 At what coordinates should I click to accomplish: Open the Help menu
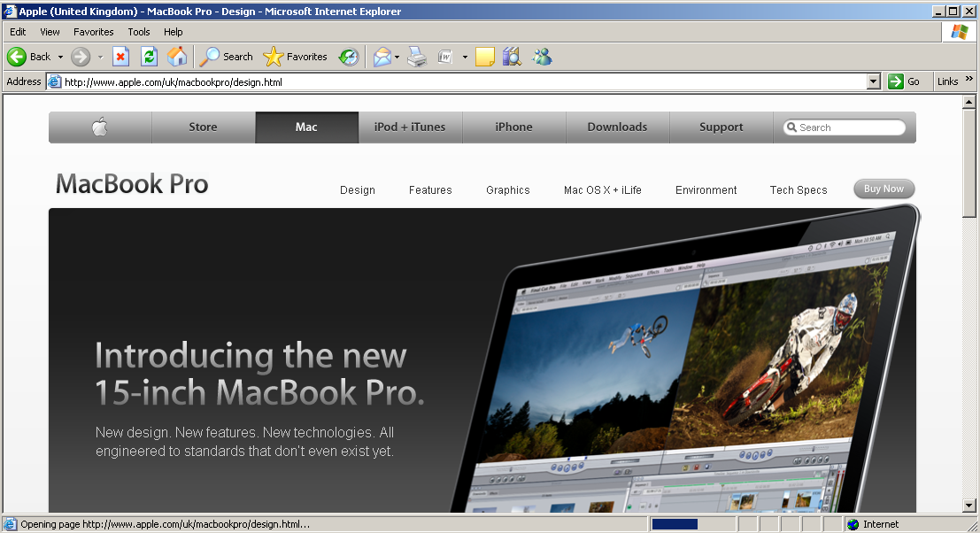(x=174, y=32)
